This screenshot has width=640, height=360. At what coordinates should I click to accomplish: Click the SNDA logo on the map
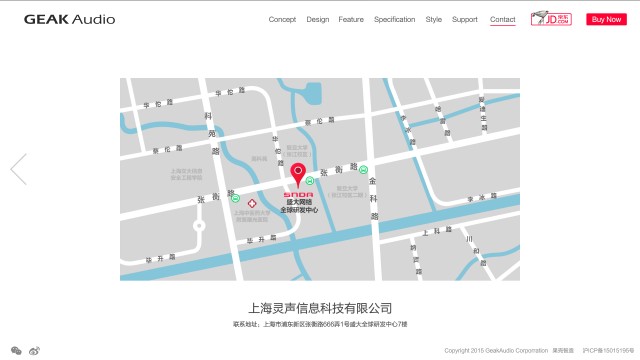click(x=298, y=195)
